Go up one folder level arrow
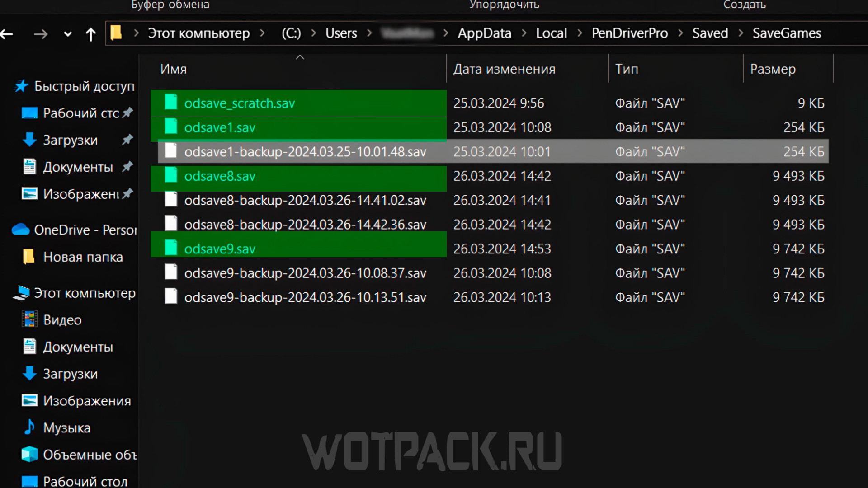The image size is (868, 488). click(x=90, y=34)
